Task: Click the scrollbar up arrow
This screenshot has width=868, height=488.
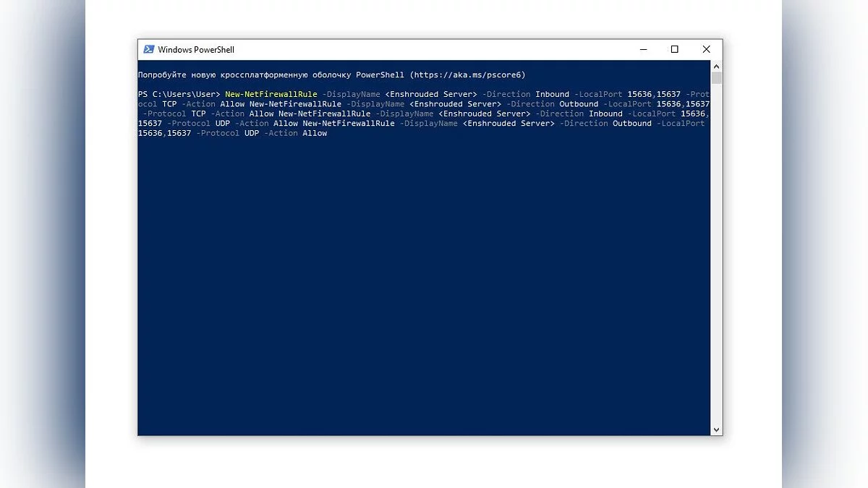Action: point(717,66)
